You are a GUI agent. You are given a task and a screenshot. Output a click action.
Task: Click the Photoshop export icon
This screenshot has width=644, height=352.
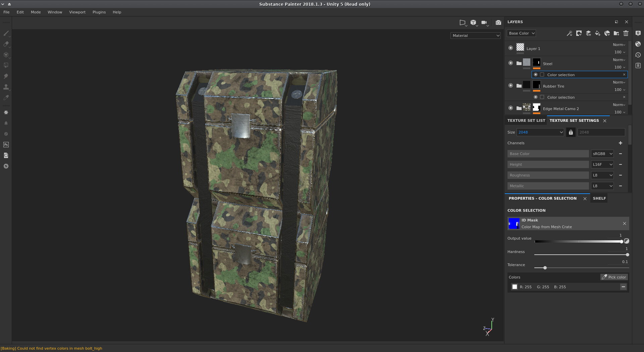(6, 145)
